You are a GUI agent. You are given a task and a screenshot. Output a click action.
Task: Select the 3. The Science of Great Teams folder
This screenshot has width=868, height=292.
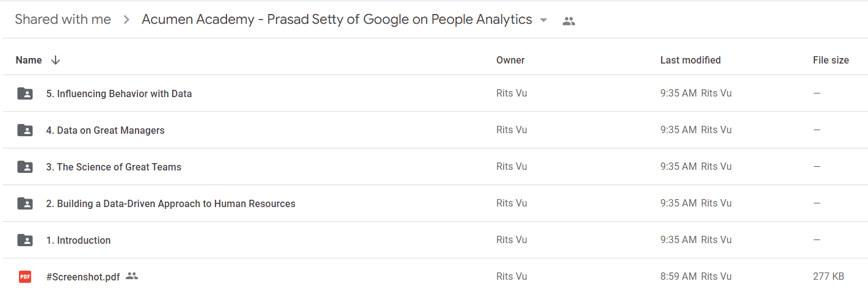coord(434,167)
